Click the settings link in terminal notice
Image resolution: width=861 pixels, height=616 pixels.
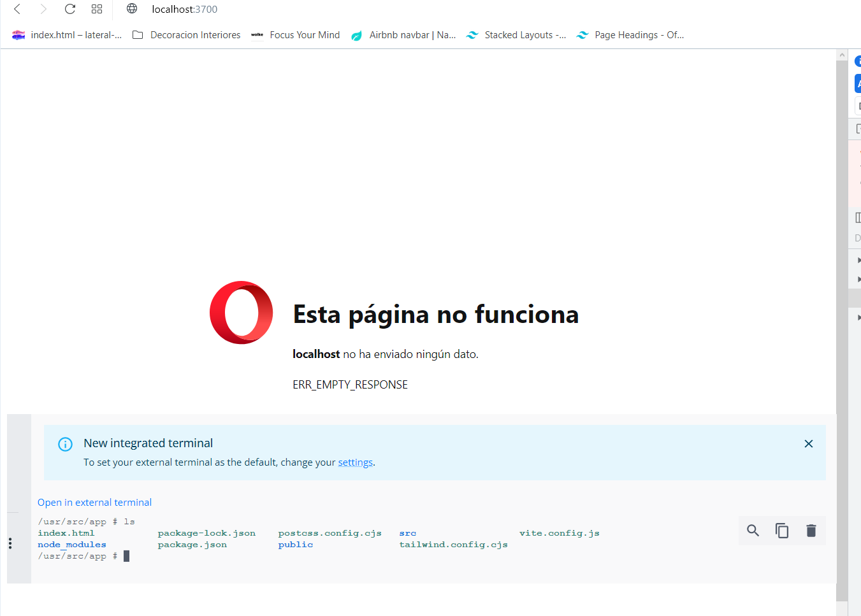(355, 462)
